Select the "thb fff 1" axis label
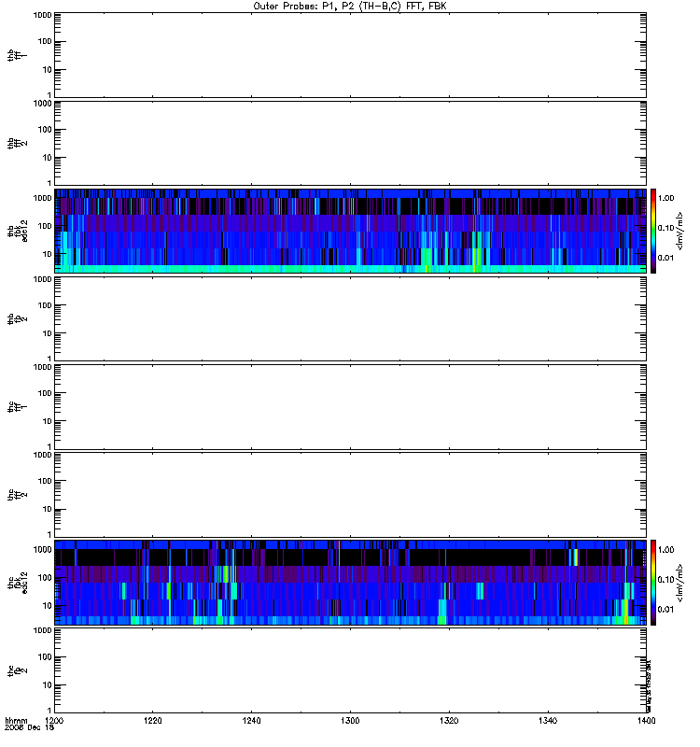Screen dimensions: 700x747 coord(17,55)
